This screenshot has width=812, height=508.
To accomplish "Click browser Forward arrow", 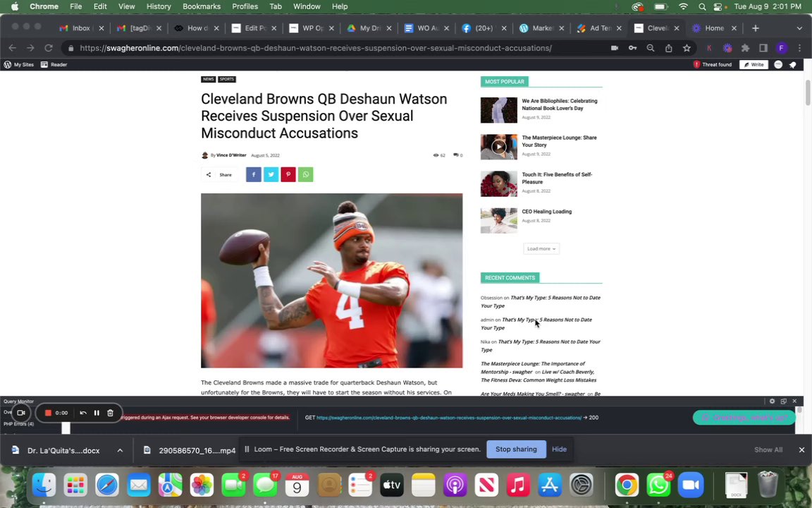I will [30, 48].
